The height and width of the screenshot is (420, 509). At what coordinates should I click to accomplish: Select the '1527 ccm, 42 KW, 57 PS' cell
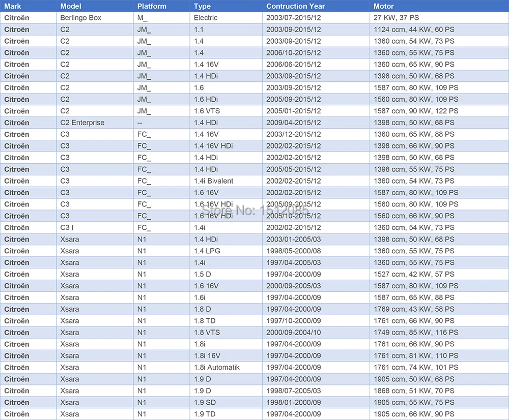(x=439, y=275)
